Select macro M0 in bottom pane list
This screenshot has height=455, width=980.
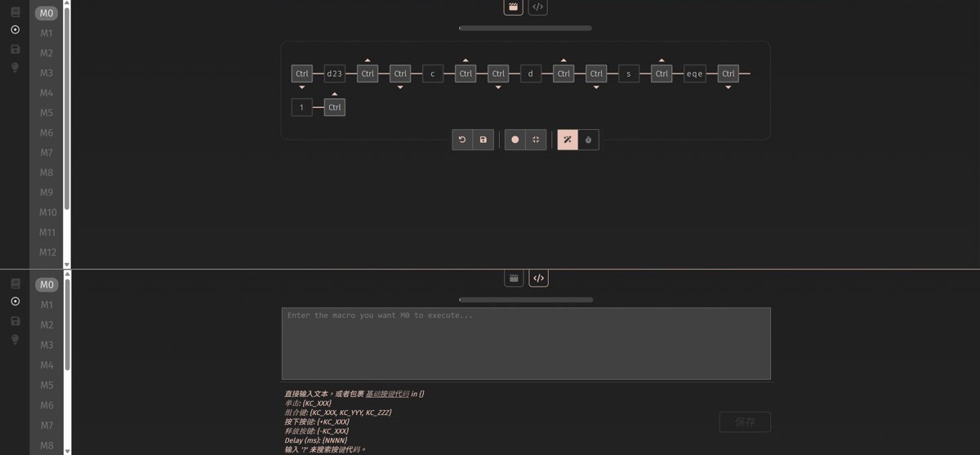coord(47,285)
